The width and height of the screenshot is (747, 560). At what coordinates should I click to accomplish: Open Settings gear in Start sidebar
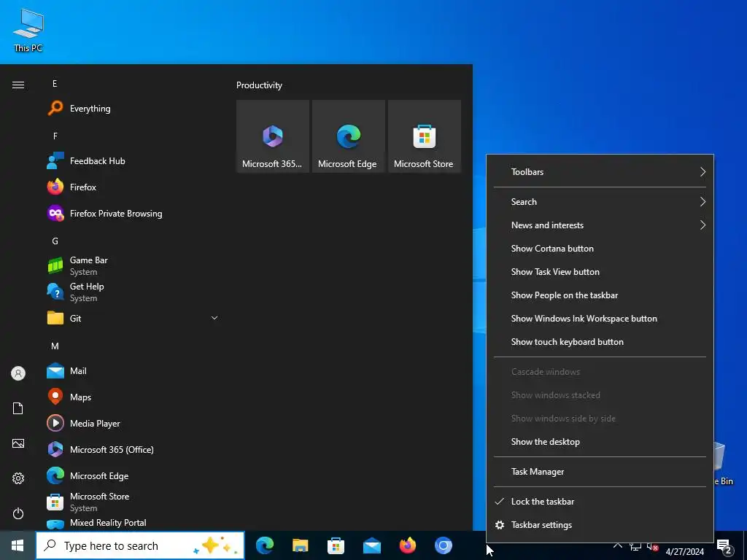[18, 478]
